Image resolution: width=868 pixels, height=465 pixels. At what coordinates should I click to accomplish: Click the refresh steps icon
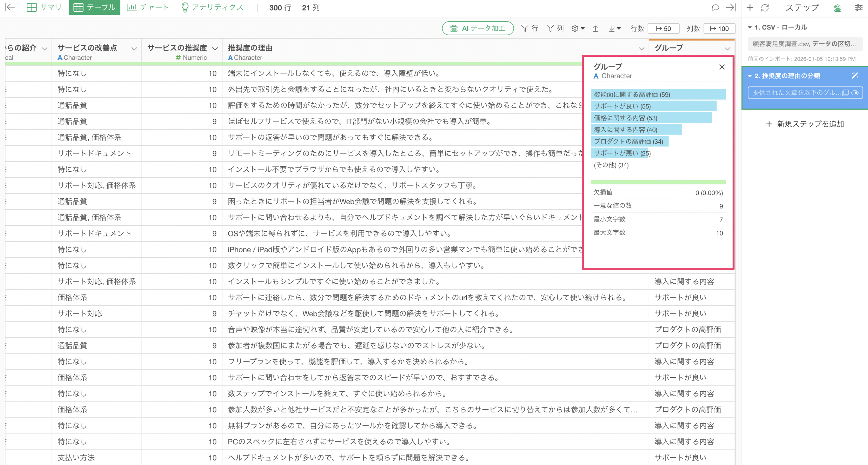pyautogui.click(x=765, y=8)
